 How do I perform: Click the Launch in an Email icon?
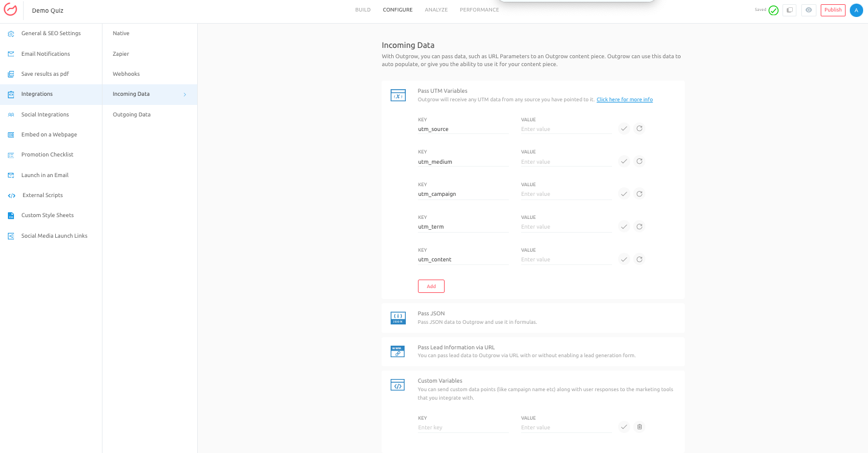(x=11, y=175)
